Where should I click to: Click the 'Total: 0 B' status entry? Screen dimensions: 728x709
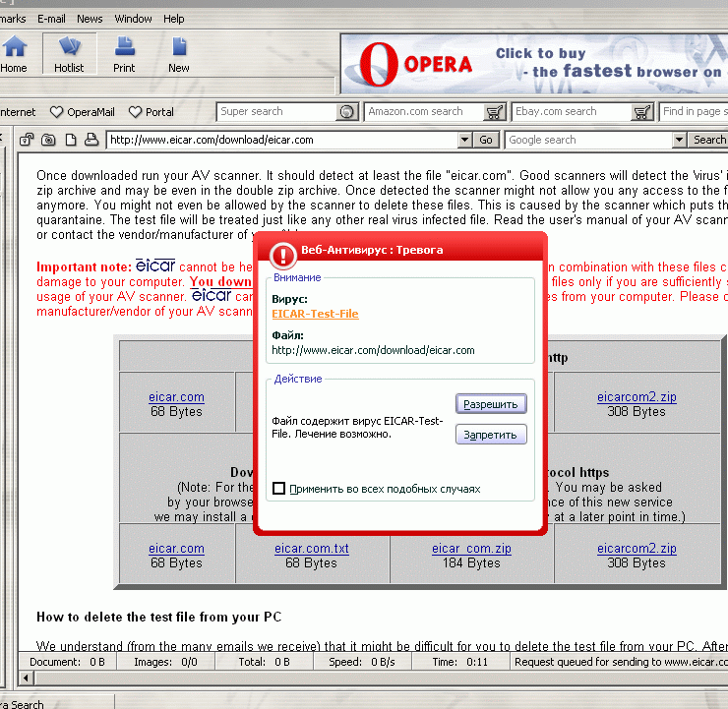pyautogui.click(x=265, y=662)
